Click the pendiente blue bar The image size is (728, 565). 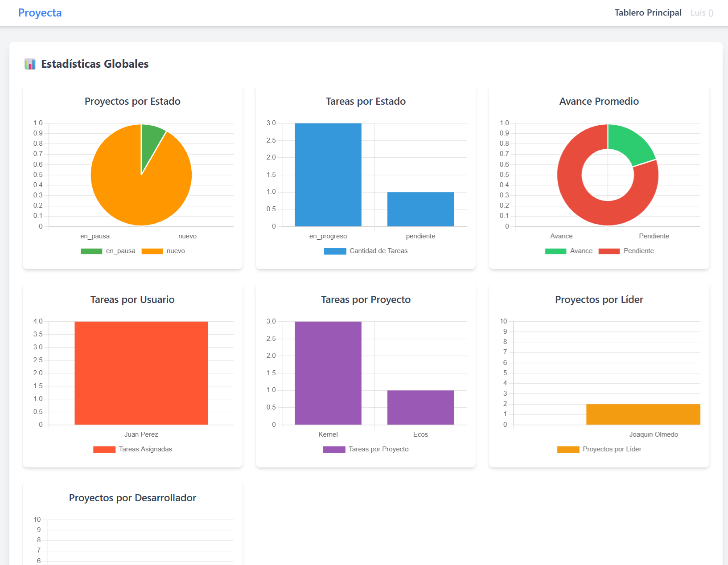(x=420, y=209)
